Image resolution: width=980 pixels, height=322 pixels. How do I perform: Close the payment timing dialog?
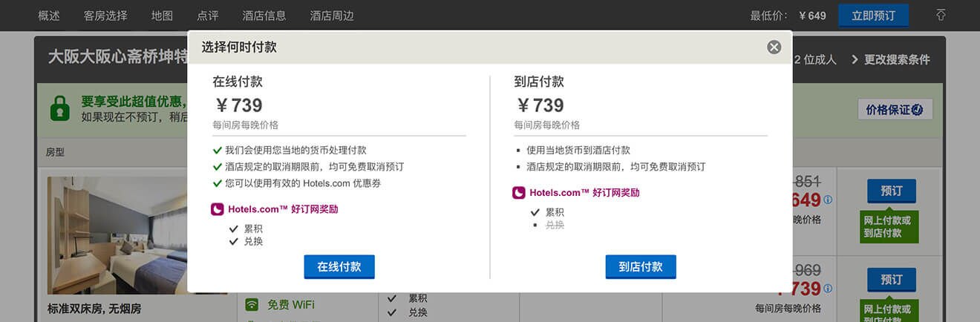[774, 47]
